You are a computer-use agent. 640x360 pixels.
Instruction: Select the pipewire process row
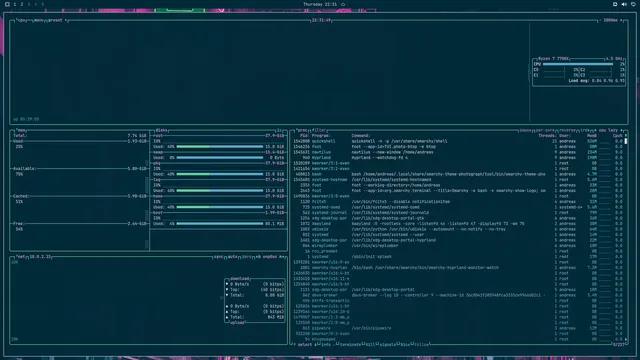tap(458, 328)
